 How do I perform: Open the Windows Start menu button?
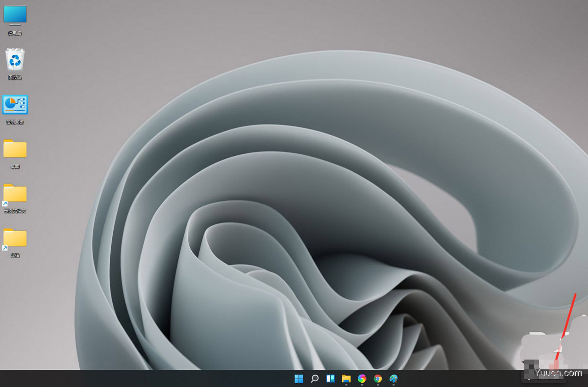pyautogui.click(x=299, y=379)
